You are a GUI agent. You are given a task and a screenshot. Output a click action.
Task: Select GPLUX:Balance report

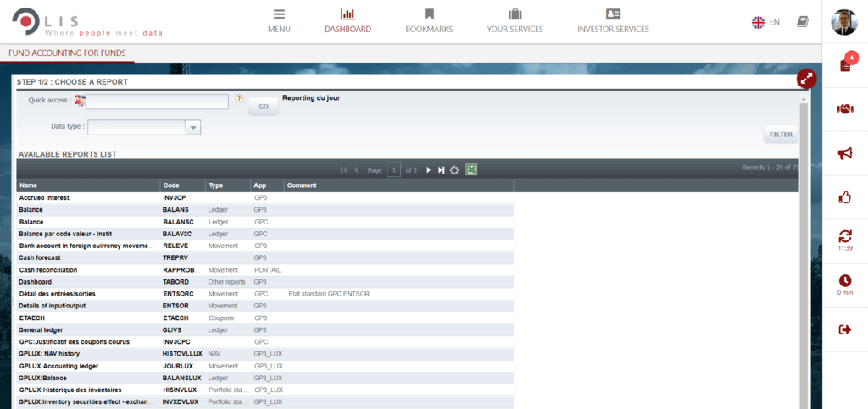click(265, 378)
